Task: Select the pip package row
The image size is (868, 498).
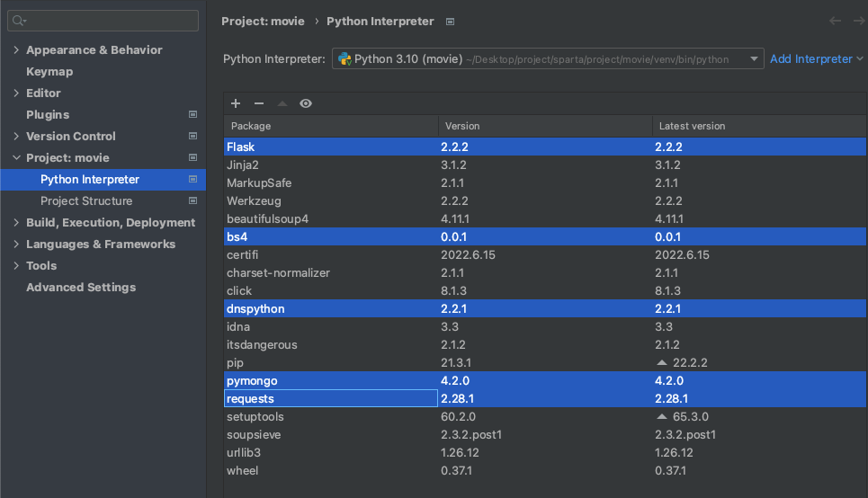Action: pos(545,362)
